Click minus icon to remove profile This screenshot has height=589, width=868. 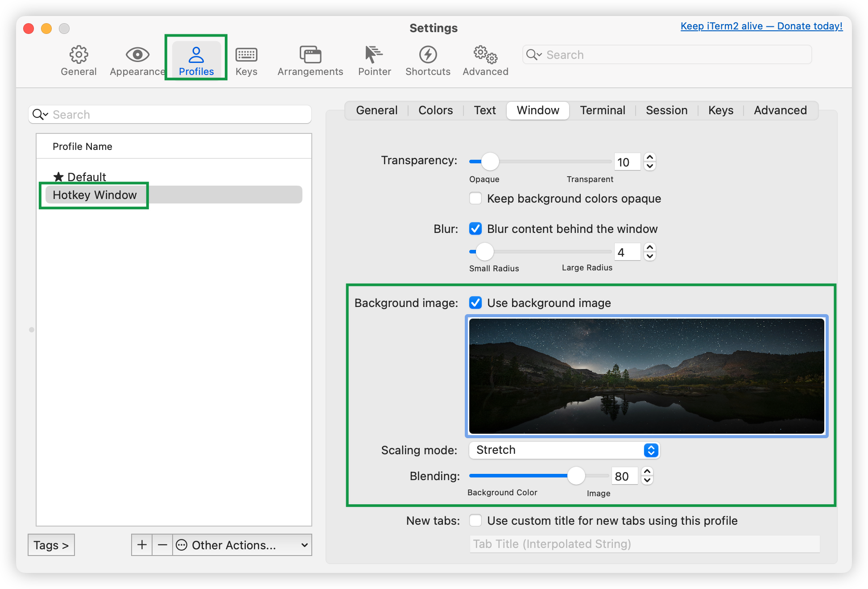(162, 545)
